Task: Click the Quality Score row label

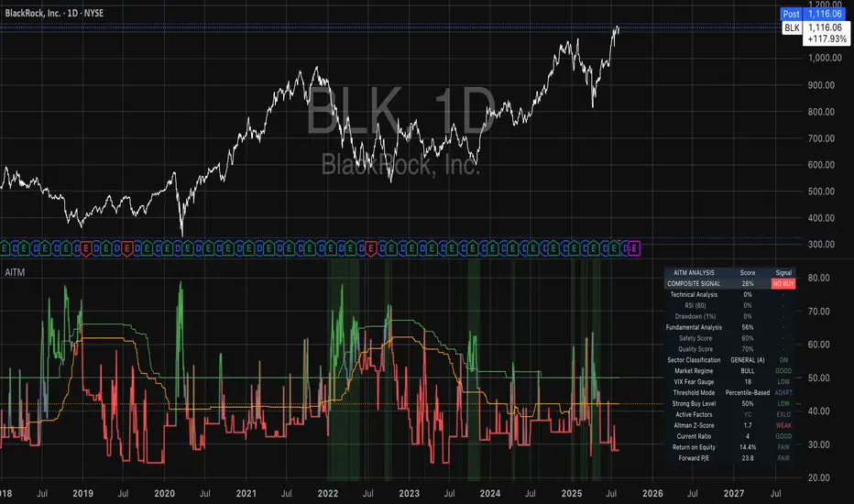Action: (x=695, y=349)
